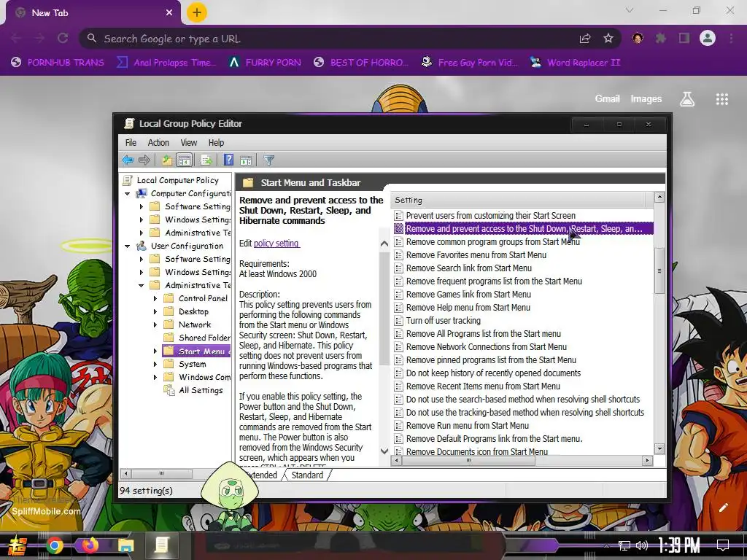Bookmark this tab with the star icon
Viewport: 747px width, 560px height.
tap(608, 39)
